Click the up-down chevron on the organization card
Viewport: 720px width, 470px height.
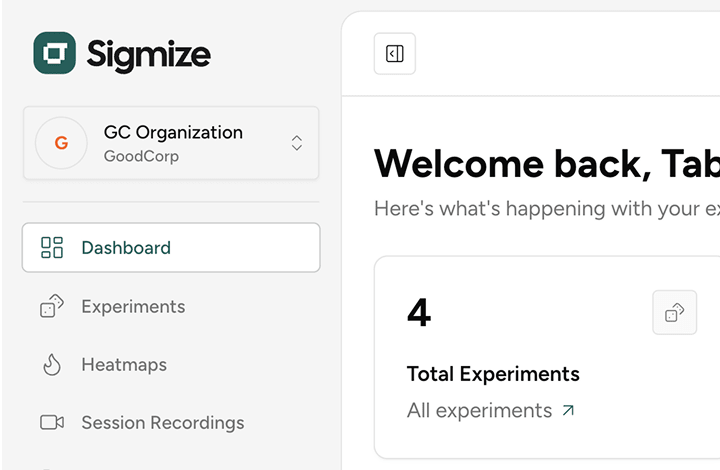pyautogui.click(x=297, y=143)
